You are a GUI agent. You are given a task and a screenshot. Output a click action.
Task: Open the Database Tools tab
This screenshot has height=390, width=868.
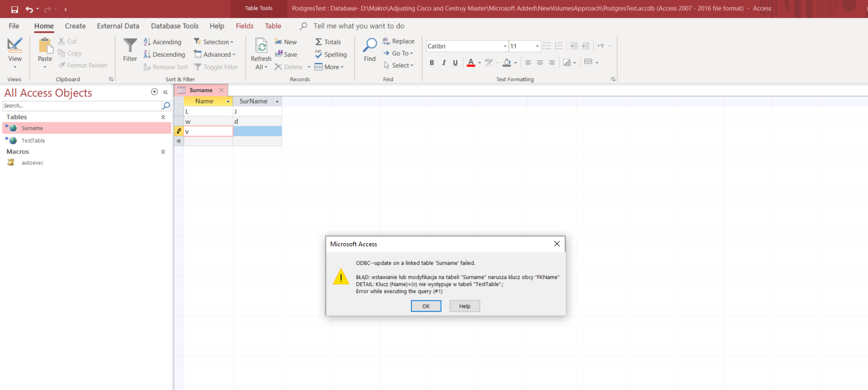point(175,26)
